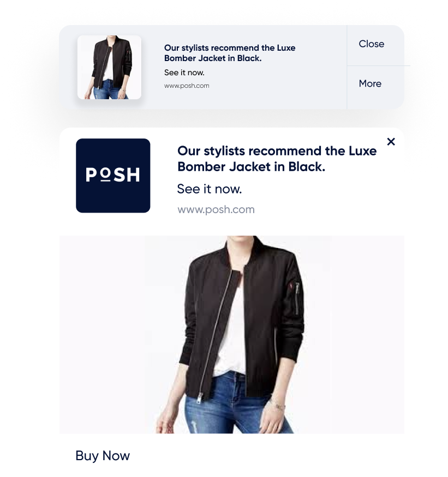This screenshot has height=477, width=448.
Task: Click the letter O with underline in the POSH logo
Action: (x=105, y=175)
